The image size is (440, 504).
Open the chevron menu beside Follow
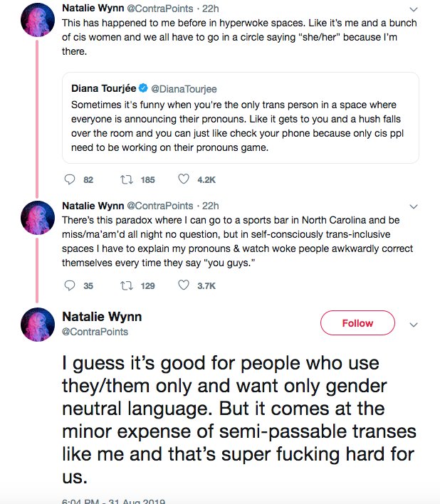[x=413, y=324]
